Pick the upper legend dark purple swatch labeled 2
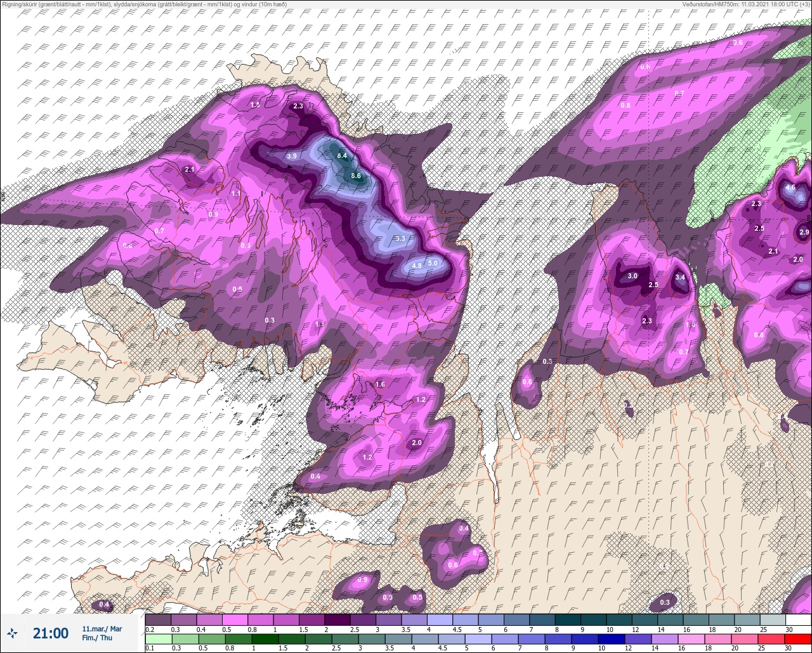Screen dimensions: 812x653 pyautogui.click(x=337, y=619)
